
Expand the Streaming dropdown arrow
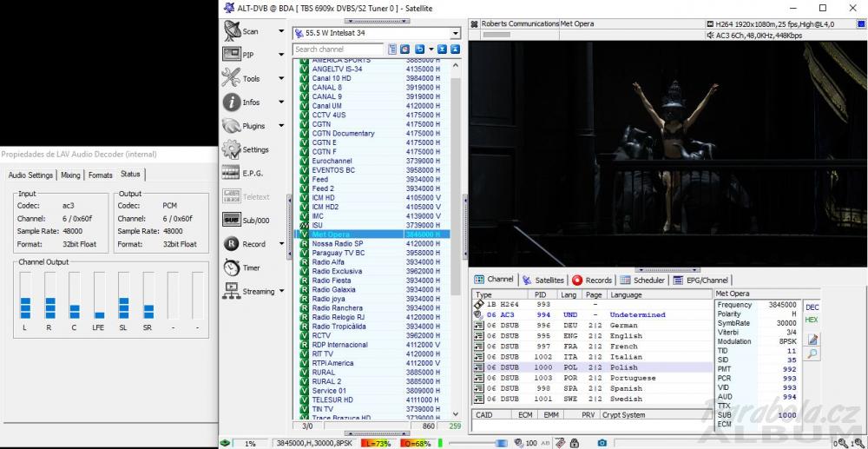coord(281,291)
